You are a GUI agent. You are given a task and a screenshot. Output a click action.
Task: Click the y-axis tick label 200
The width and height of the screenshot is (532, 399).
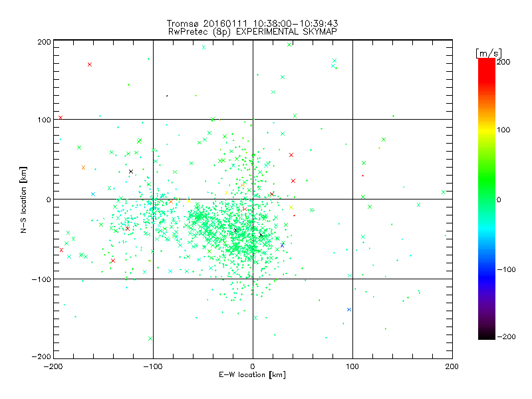point(44,42)
